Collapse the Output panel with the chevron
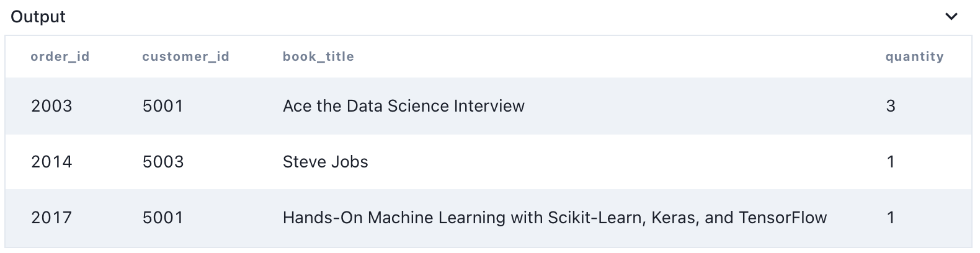Image resolution: width=980 pixels, height=253 pixels. click(951, 17)
